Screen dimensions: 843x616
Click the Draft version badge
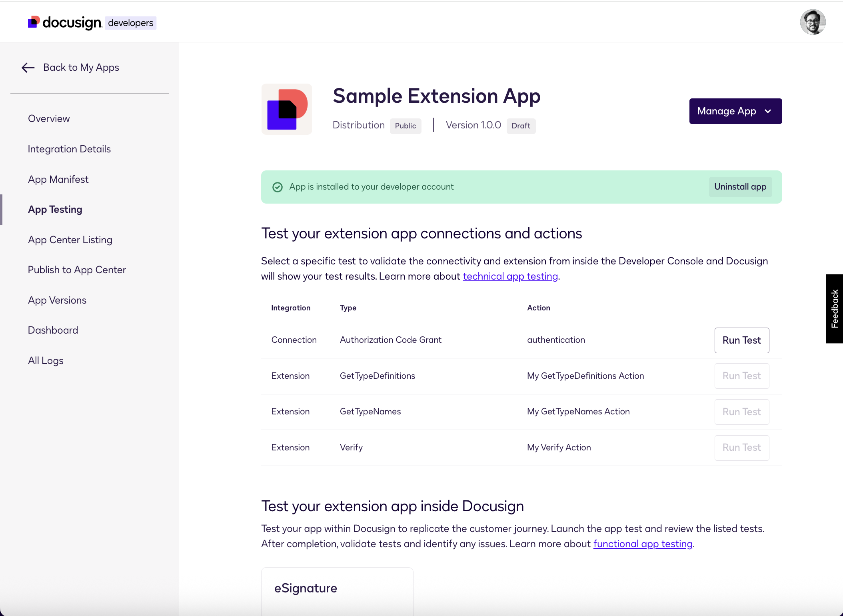click(521, 126)
